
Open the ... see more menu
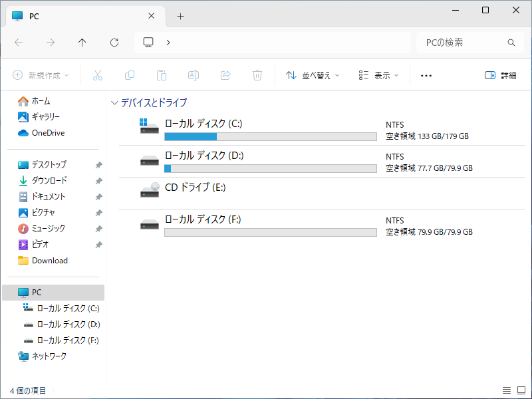[x=426, y=75]
